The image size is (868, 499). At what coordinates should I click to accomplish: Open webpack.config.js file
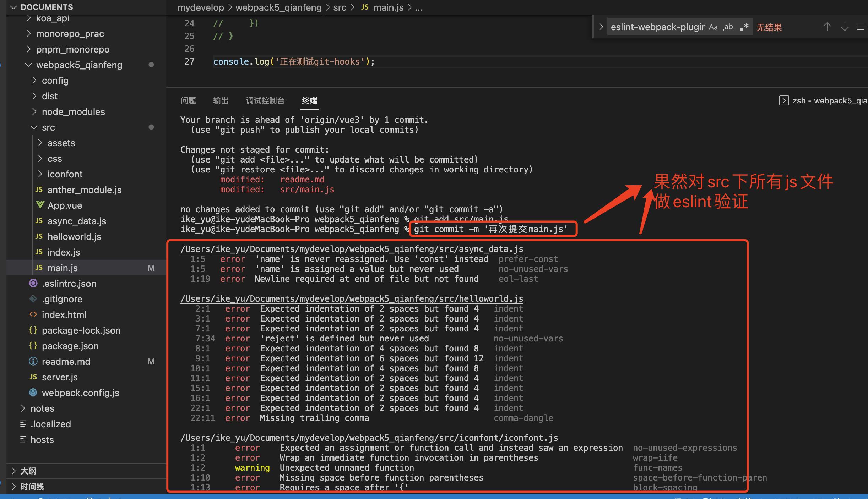pos(80,393)
